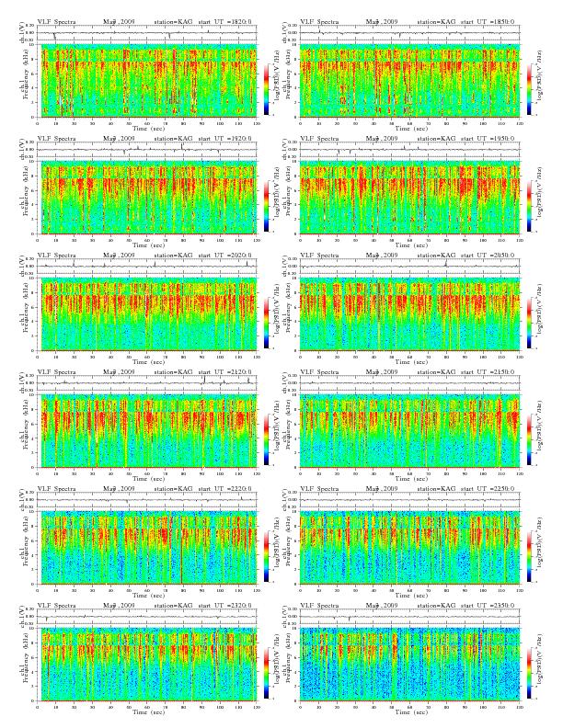Click 'Time (sec)' axis label below UT 1820 plot
This screenshot has width=563, height=728.
pos(147,128)
